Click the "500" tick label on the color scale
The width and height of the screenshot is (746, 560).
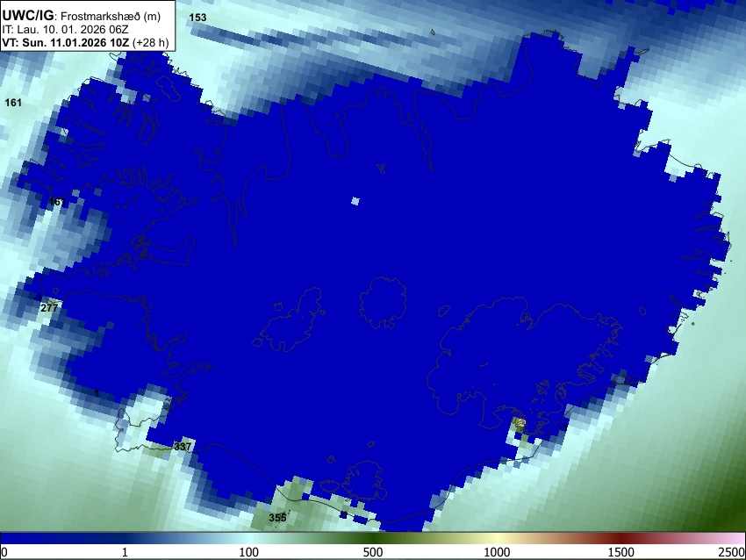(x=373, y=552)
